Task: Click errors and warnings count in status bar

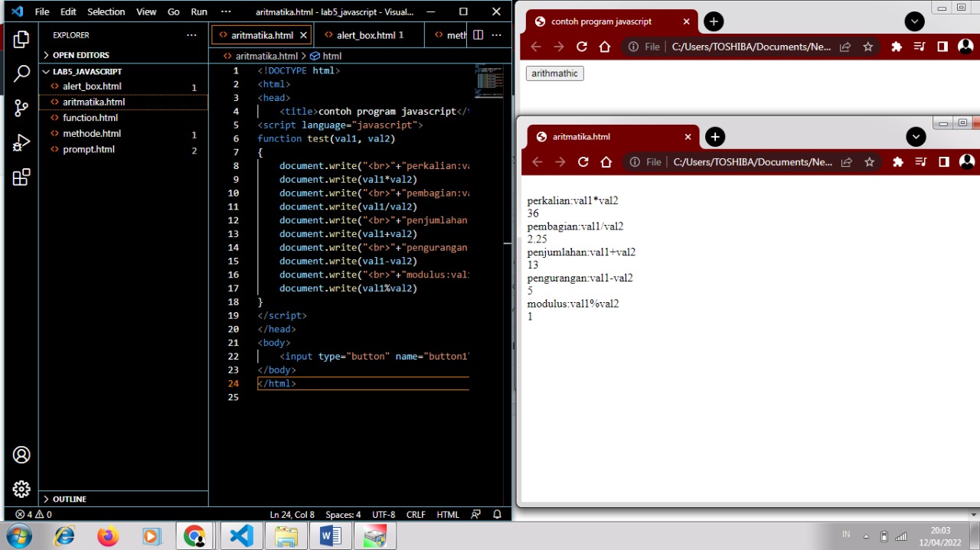Action: click(34, 515)
